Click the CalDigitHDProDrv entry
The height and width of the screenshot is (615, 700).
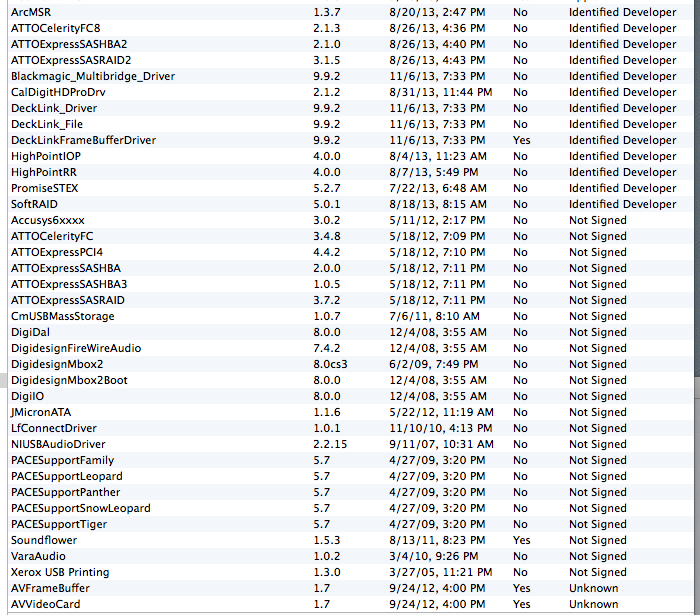click(350, 92)
